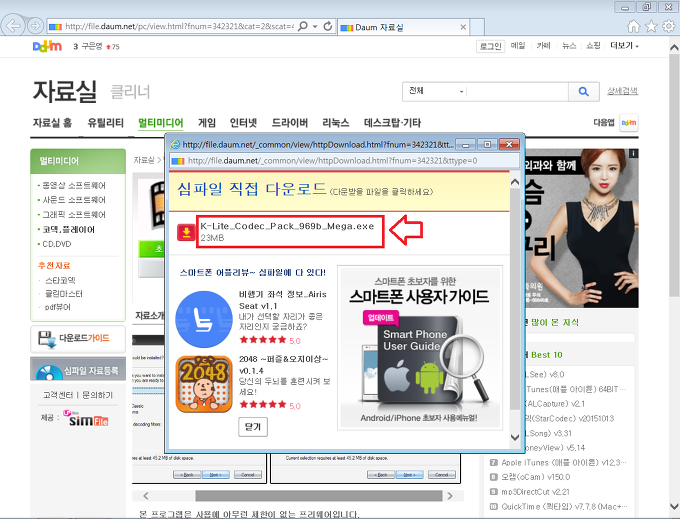Click the 스마트폰 사용자 가이드 banner
Viewport: 680px width, 519px height.
pyautogui.click(x=420, y=348)
